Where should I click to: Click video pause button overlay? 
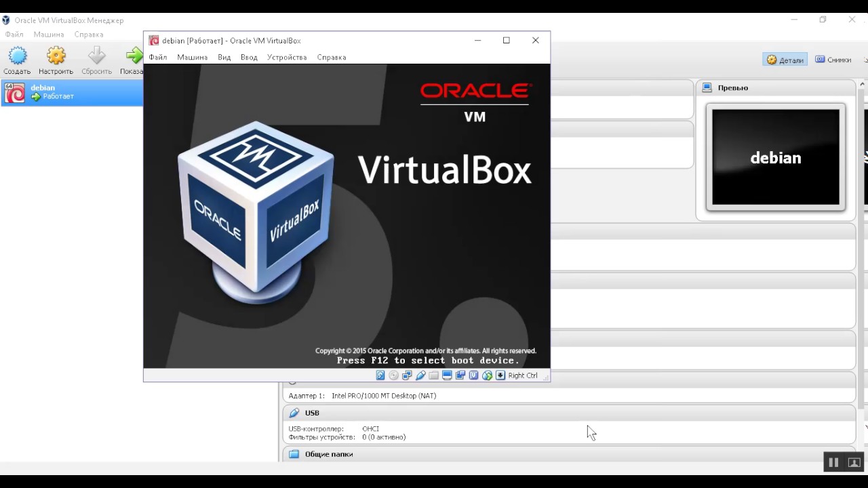(833, 462)
